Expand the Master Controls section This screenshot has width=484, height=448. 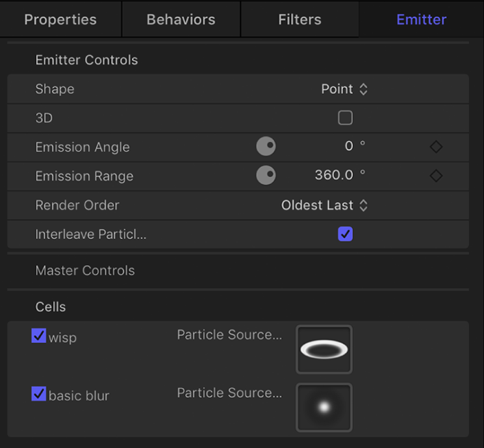pos(85,270)
